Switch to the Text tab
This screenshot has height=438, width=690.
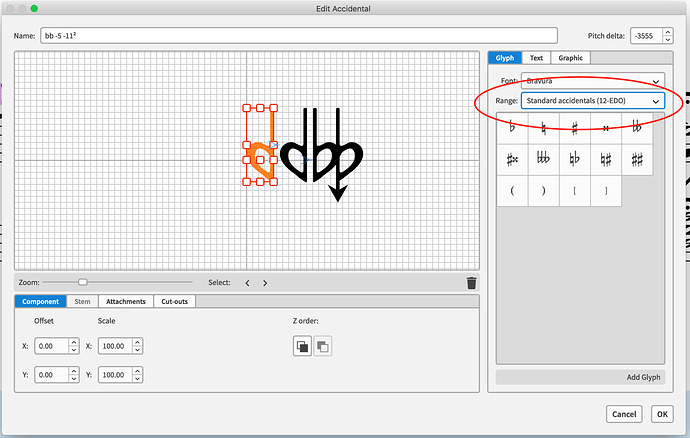pyautogui.click(x=536, y=58)
